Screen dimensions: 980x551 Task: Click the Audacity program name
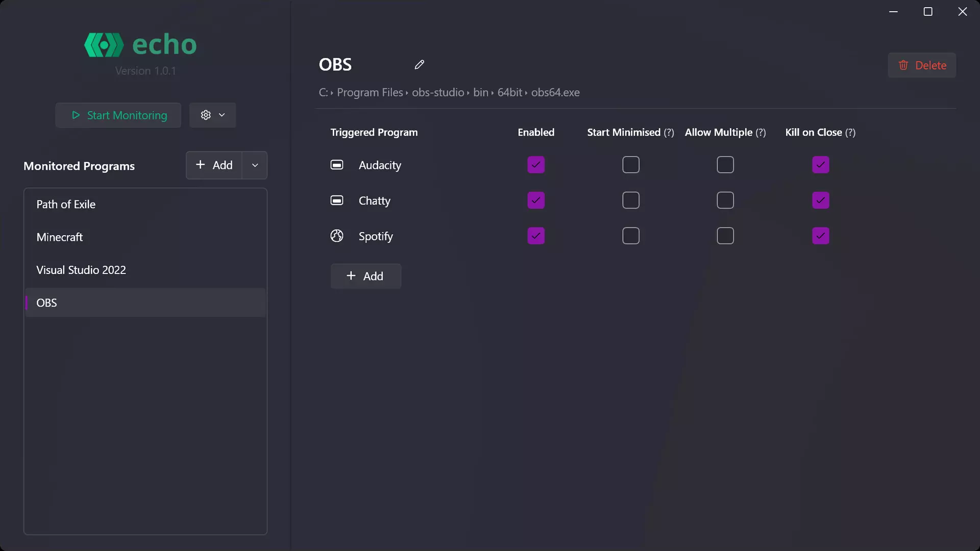point(380,165)
